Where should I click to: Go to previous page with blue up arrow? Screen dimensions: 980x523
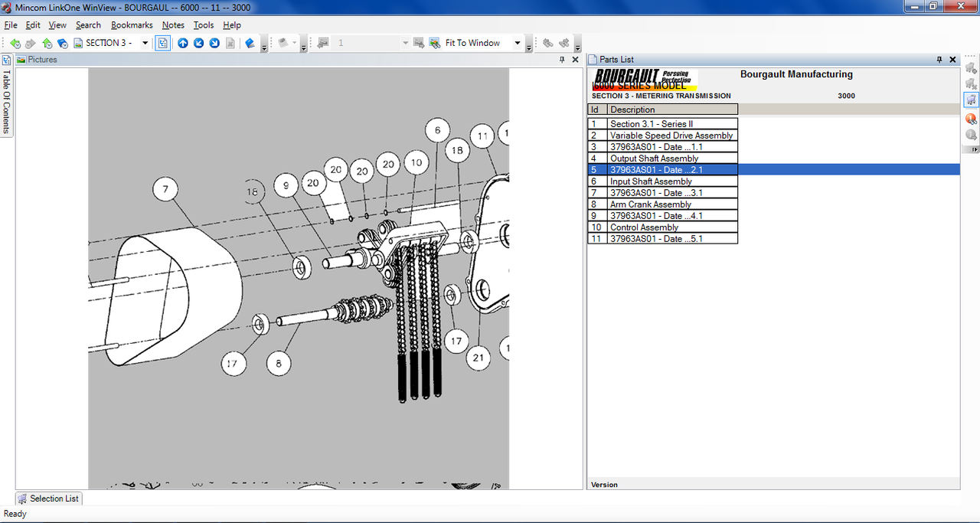pyautogui.click(x=183, y=44)
